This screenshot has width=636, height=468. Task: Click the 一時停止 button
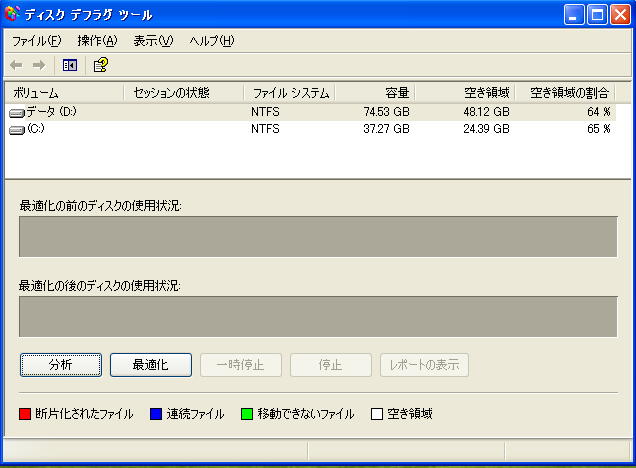[241, 365]
